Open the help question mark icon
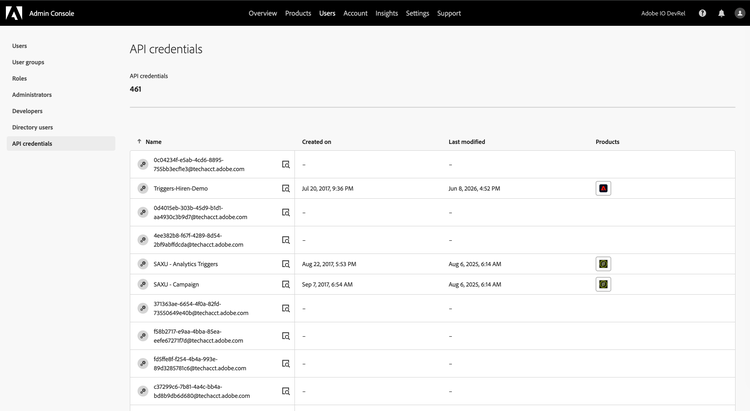750x411 pixels. [702, 13]
